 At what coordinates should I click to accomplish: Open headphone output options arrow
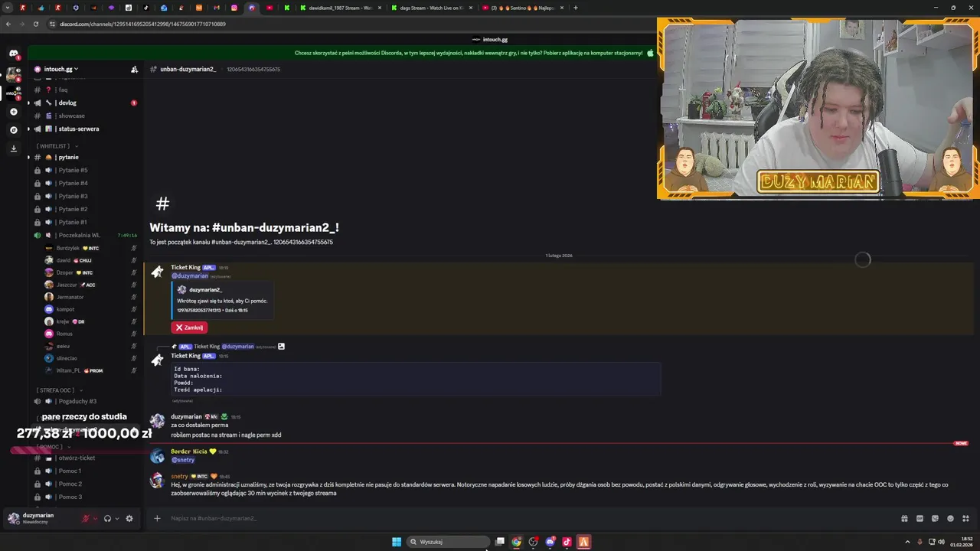116,518
